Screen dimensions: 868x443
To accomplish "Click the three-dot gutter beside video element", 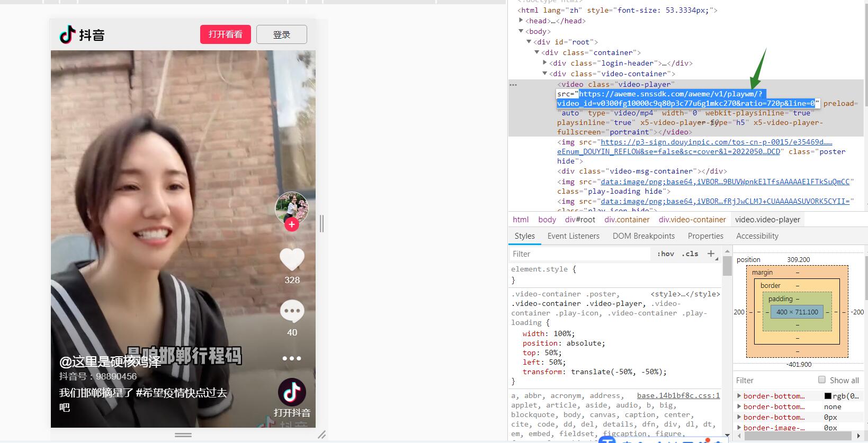I will 513,85.
